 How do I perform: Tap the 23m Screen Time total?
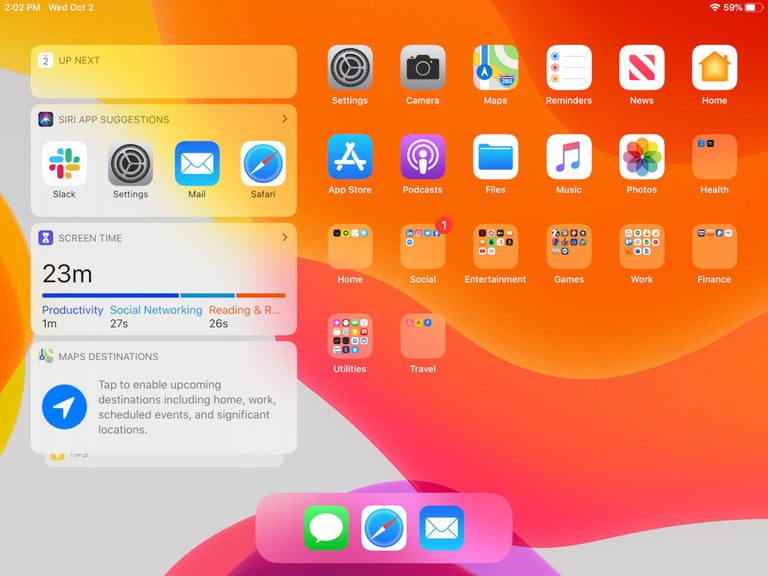point(67,273)
